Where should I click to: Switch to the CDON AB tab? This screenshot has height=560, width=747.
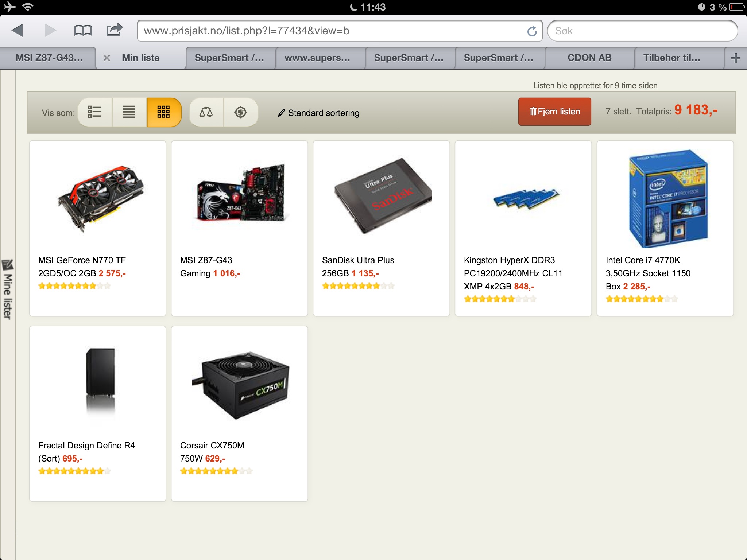tap(589, 58)
